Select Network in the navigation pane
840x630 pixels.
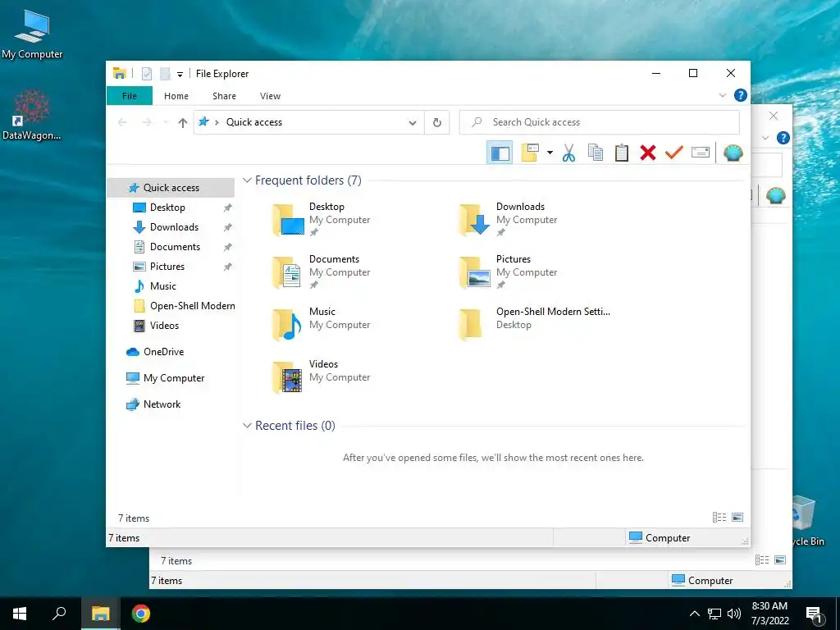pos(162,404)
